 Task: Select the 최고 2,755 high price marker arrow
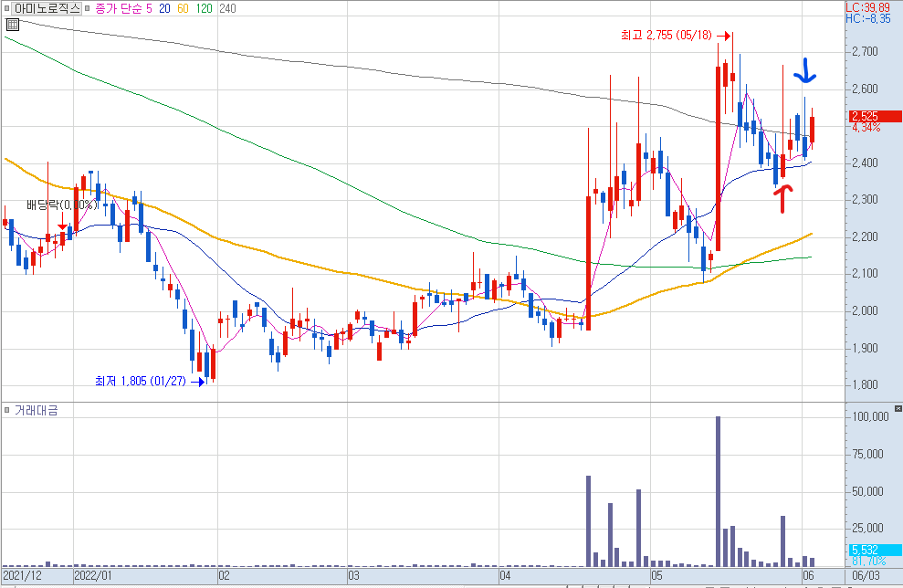tap(724, 36)
